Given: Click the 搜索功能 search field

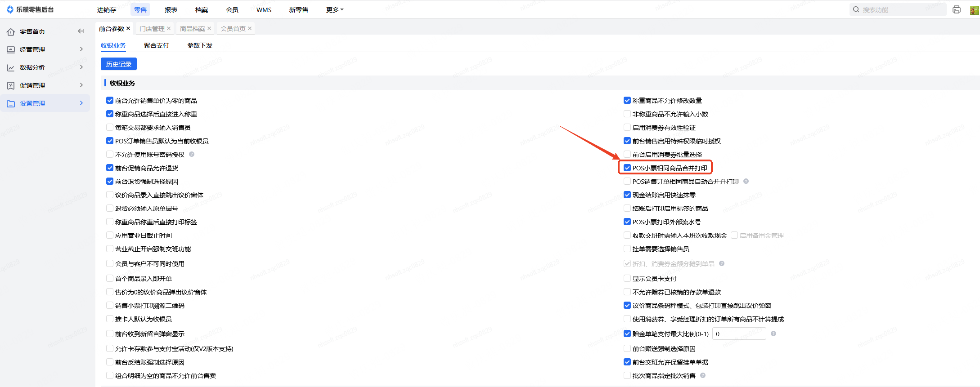Looking at the screenshot, I should pyautogui.click(x=898, y=9).
